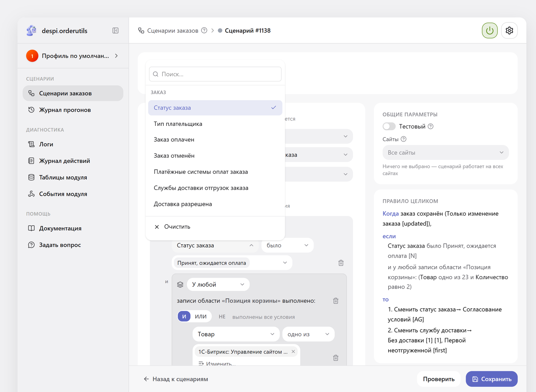Click help icon beside Сайты
536x392 pixels.
click(404, 139)
